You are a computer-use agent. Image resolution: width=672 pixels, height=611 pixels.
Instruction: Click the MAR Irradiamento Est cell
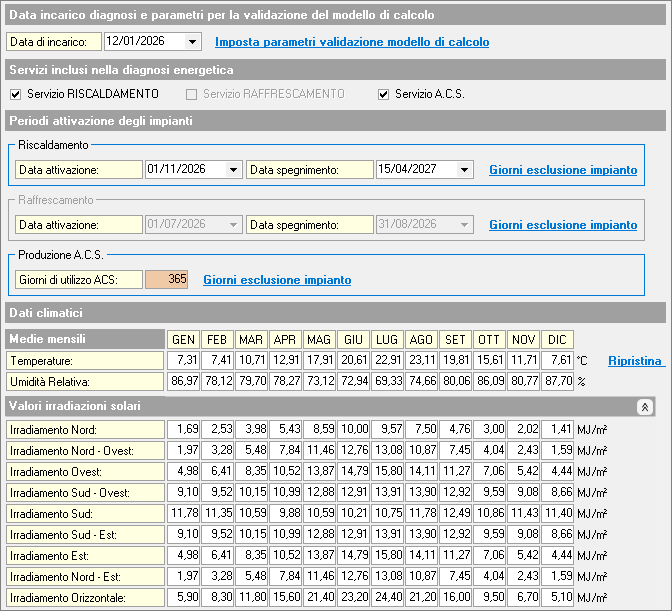pos(251,555)
